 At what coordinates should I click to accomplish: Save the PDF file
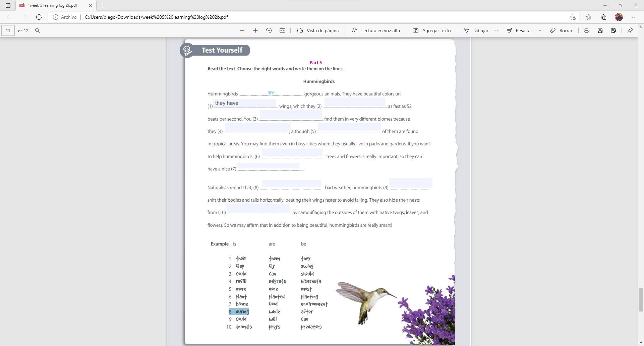600,30
